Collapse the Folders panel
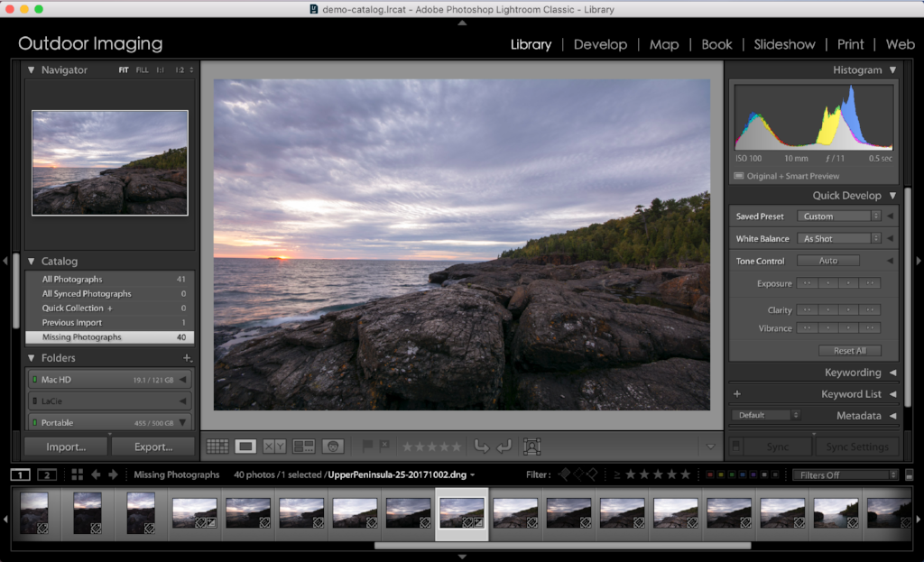 click(32, 357)
